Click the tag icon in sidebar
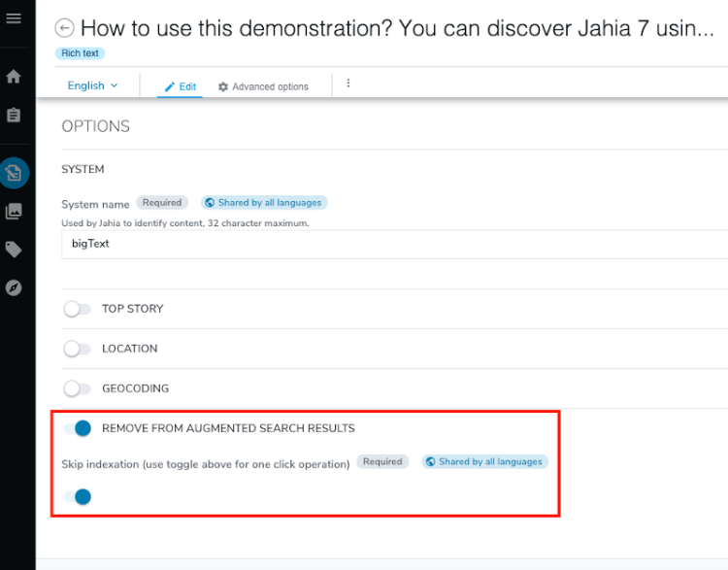Screen dimensions: 728x570 (x=14, y=250)
